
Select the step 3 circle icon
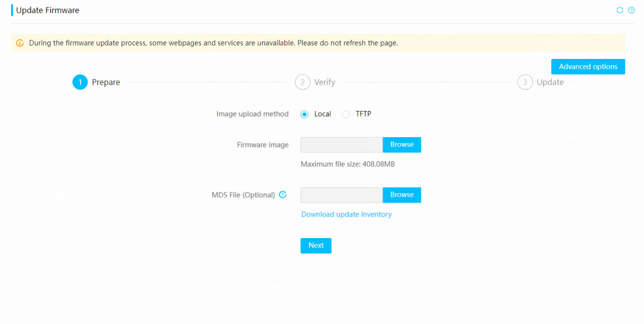pos(525,82)
